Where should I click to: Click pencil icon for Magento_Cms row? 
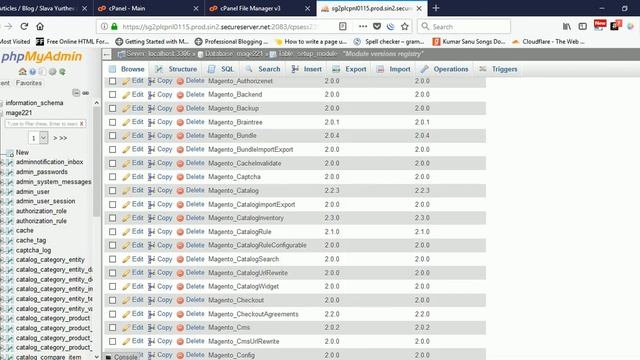[126, 328]
